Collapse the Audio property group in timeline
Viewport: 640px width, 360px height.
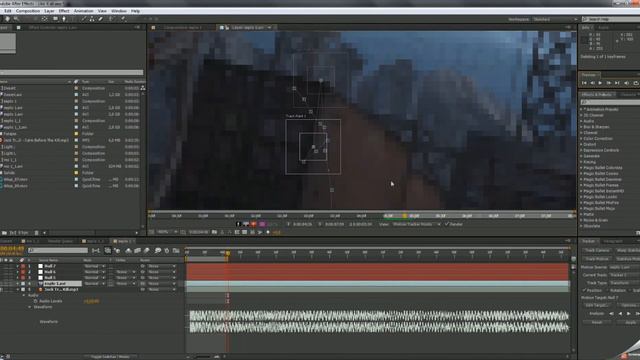point(24,295)
